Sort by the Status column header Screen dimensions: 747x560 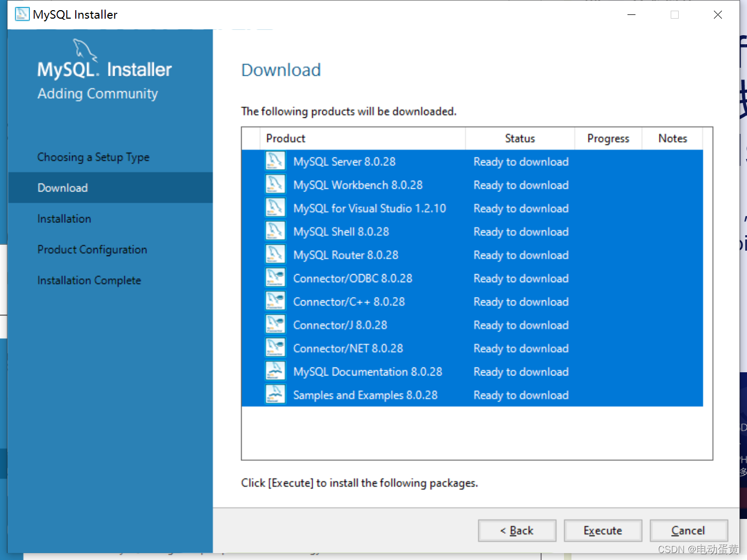(x=520, y=139)
